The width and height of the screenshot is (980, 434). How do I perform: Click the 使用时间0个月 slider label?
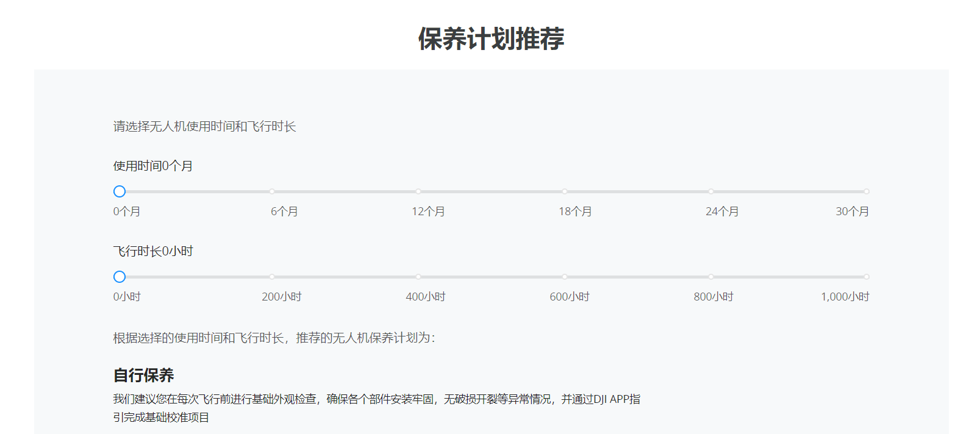153,166
